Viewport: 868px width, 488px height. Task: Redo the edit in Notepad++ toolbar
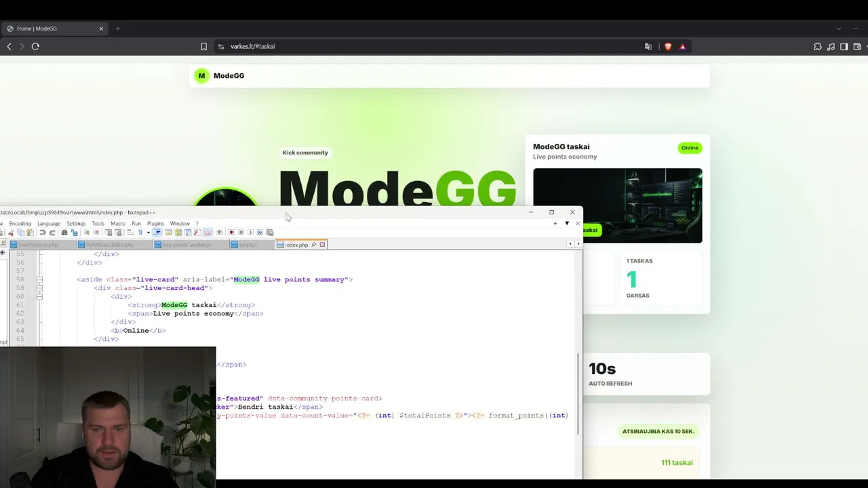(x=52, y=232)
